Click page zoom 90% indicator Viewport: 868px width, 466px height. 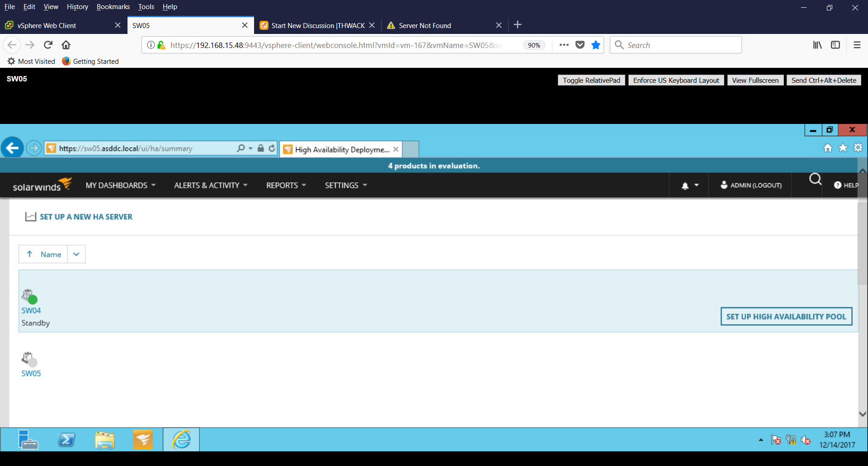pos(534,45)
